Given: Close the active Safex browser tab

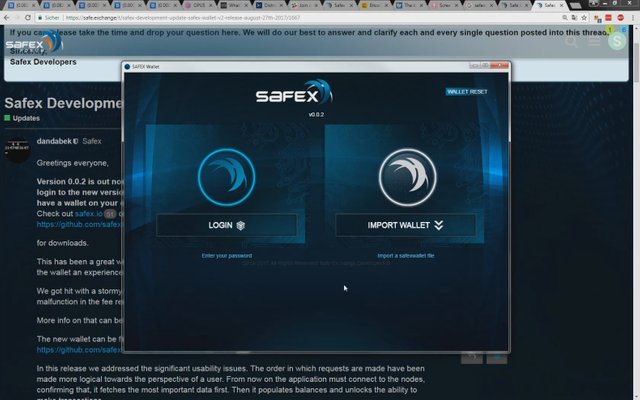Looking at the screenshot, I should [562, 5].
